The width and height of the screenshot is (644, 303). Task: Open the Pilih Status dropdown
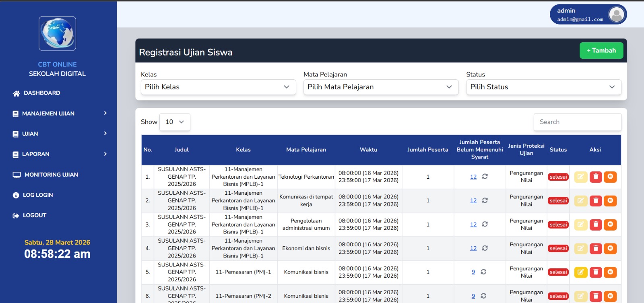click(x=543, y=87)
